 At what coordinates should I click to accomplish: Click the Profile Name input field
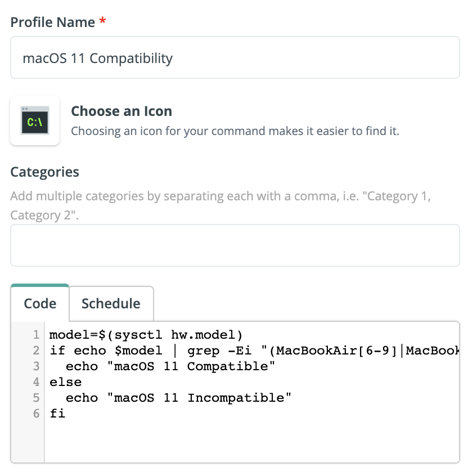pyautogui.click(x=235, y=58)
